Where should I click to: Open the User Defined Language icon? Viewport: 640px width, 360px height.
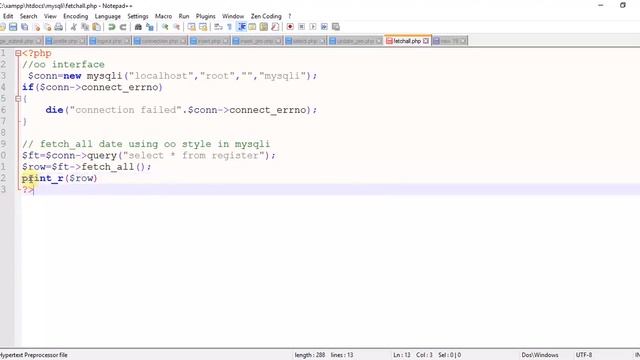[x=252, y=27]
